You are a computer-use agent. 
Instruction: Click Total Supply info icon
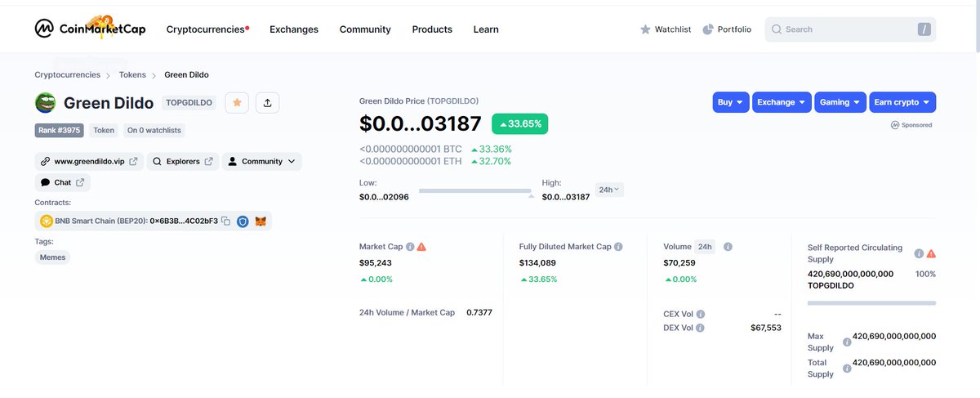pyautogui.click(x=847, y=368)
